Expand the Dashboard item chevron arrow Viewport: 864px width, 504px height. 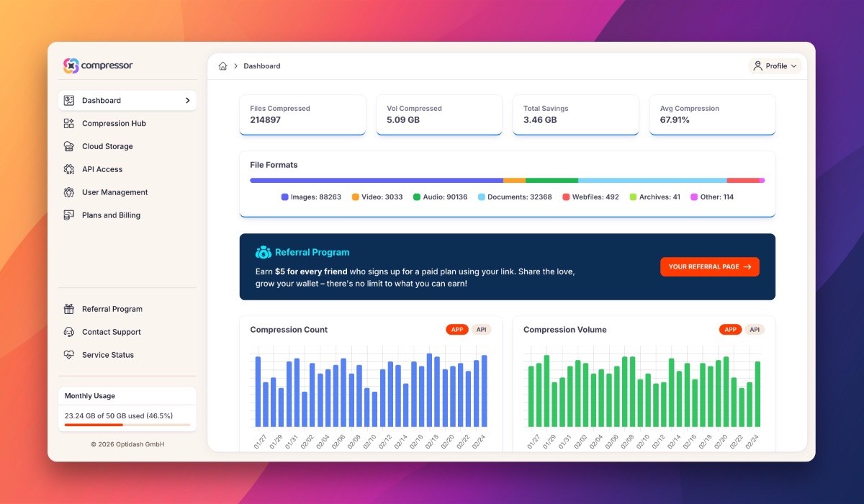tap(187, 101)
